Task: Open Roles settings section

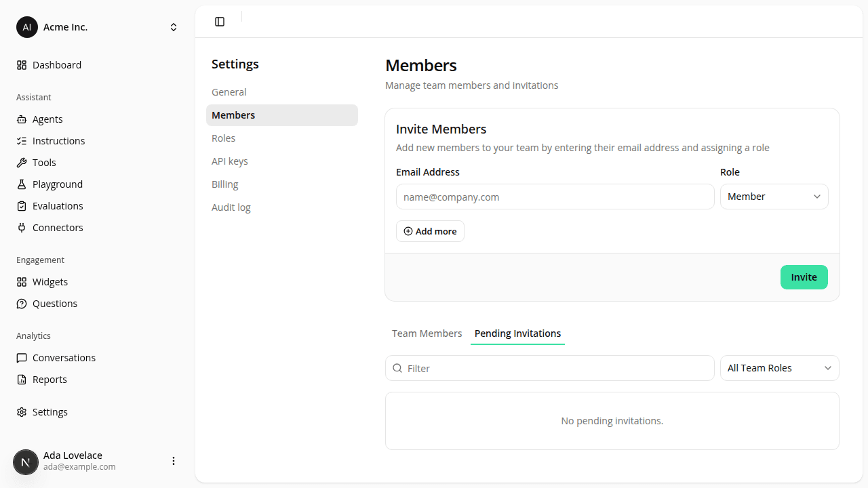Action: click(282, 138)
